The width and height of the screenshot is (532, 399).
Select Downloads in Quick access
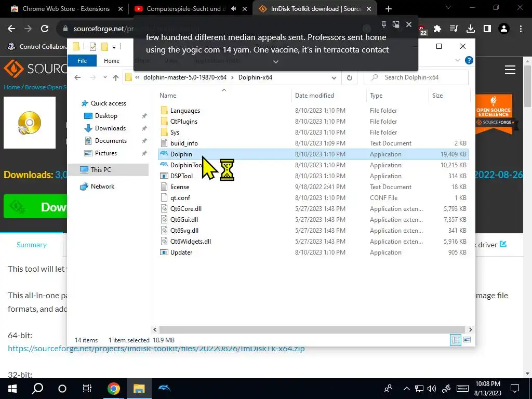(110, 128)
